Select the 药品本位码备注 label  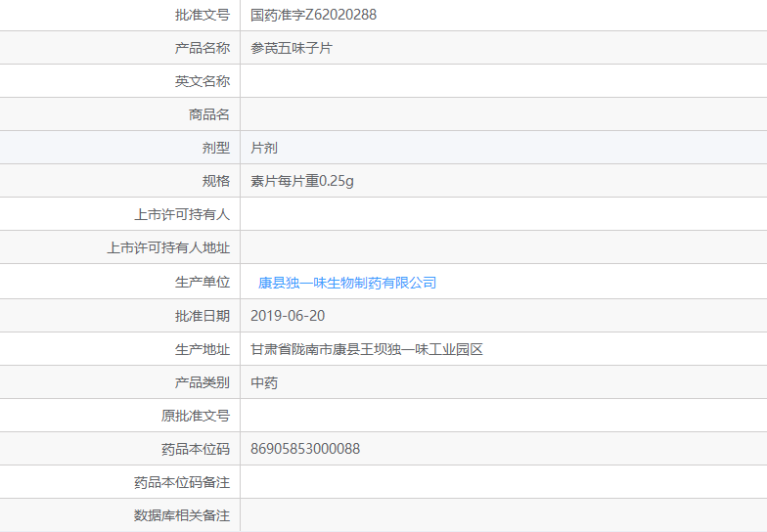click(182, 482)
